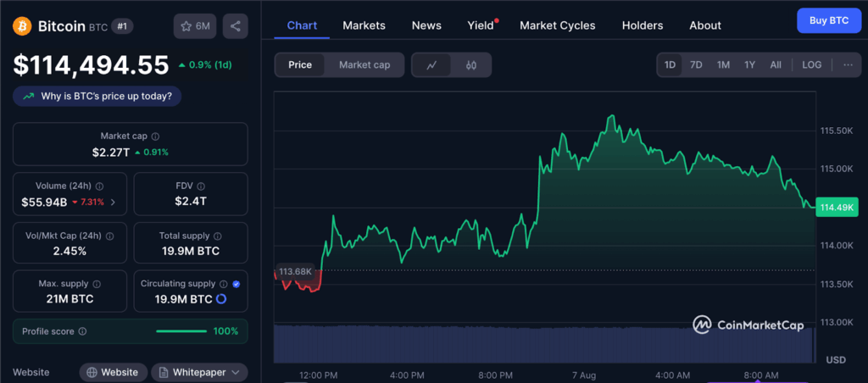Switch the chart to Market cap view
Screen dimensions: 868x383
[364, 65]
